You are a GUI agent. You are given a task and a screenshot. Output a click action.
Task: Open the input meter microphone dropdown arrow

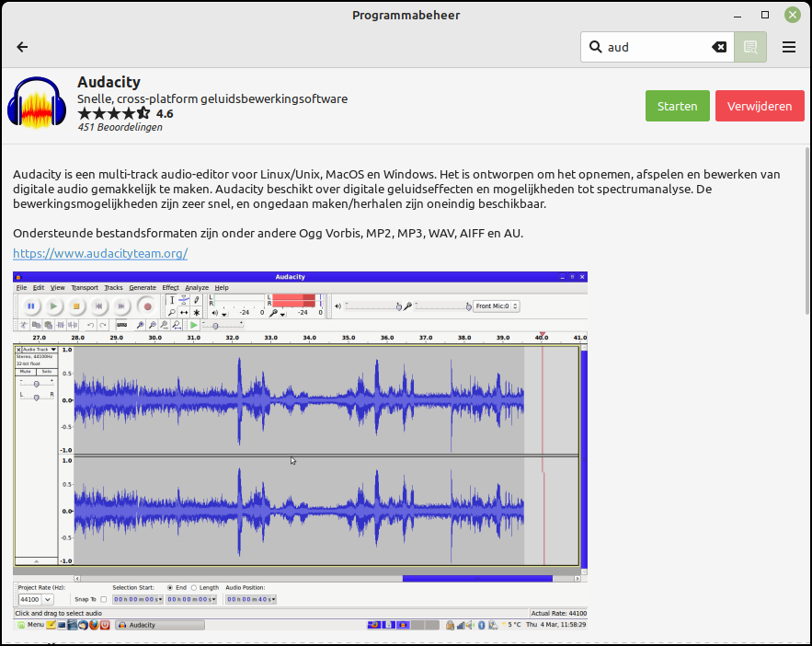[282, 314]
